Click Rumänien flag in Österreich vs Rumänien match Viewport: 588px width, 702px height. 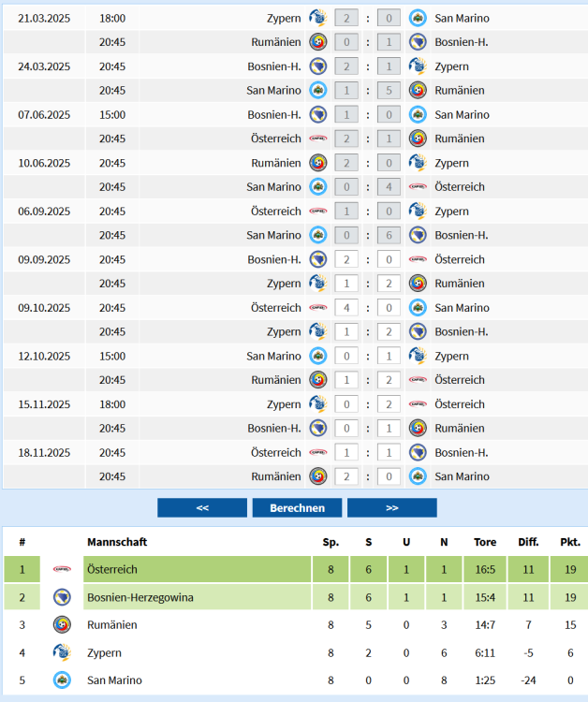(418, 139)
